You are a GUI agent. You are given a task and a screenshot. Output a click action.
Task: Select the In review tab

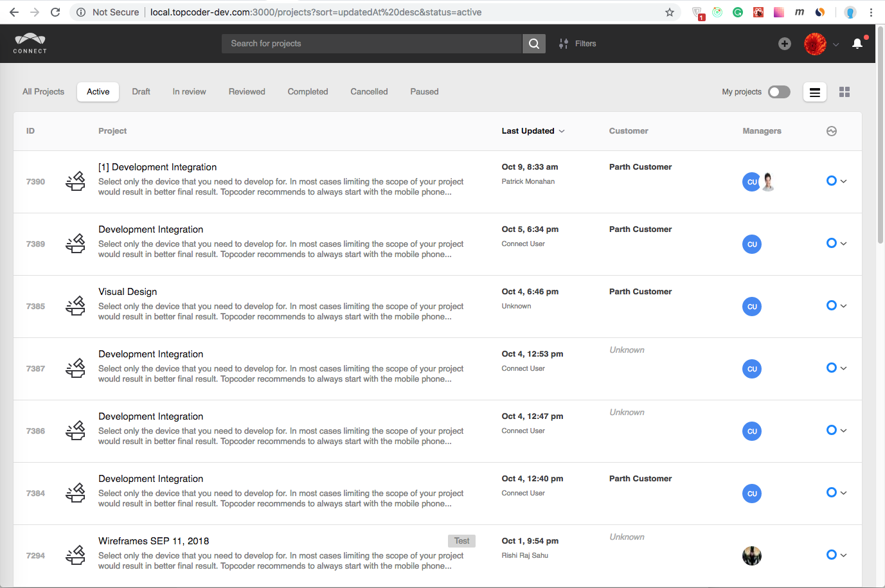point(189,92)
